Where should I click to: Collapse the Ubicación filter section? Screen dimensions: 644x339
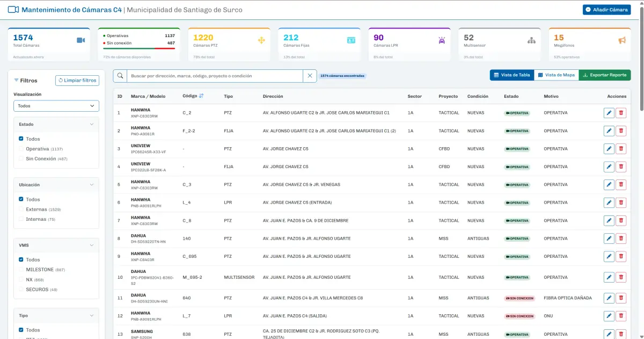[x=92, y=185]
